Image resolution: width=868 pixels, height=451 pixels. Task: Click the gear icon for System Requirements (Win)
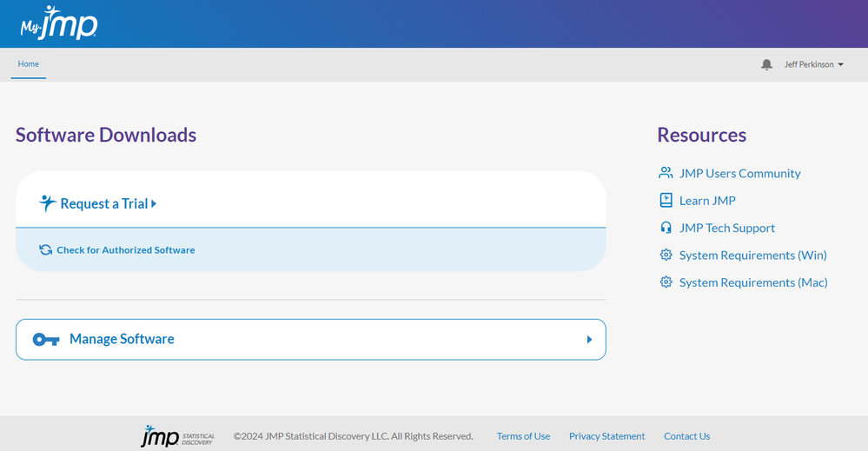coord(666,255)
